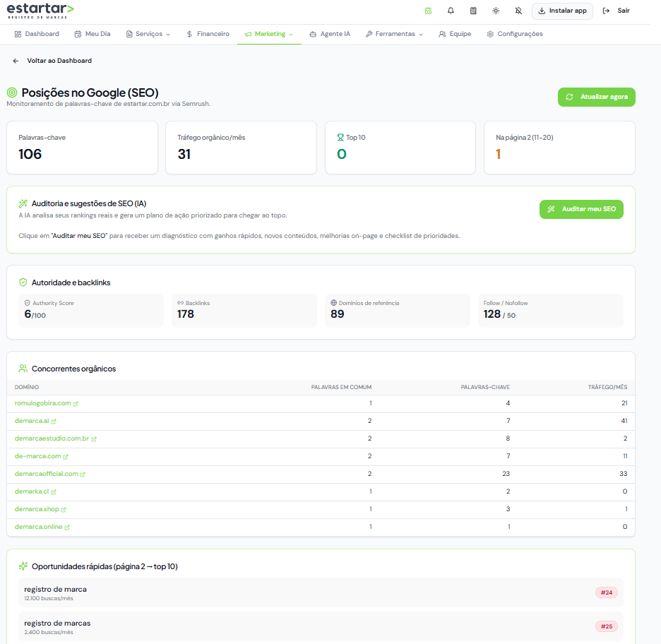This screenshot has width=661, height=644.
Task: Open the demarcaofficial.com link
Action: (47, 474)
